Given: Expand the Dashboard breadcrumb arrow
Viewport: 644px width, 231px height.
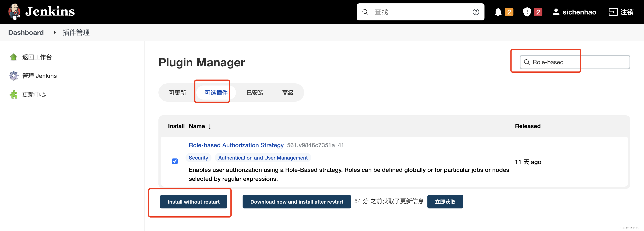Looking at the screenshot, I should tap(55, 33).
